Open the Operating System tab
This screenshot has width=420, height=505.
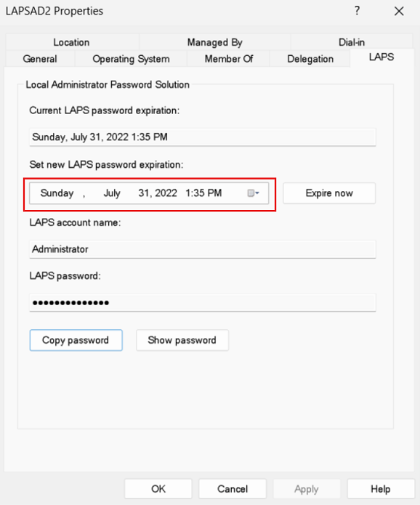[131, 59]
